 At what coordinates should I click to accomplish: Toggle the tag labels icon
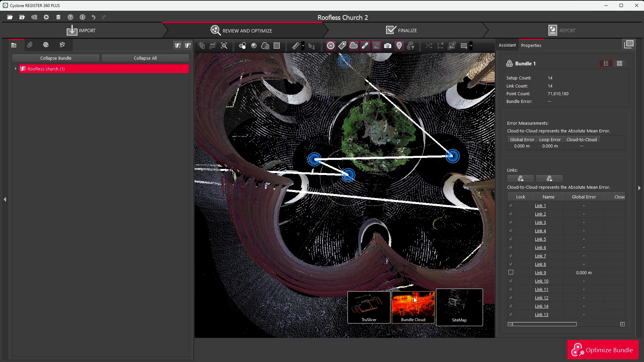342,46
